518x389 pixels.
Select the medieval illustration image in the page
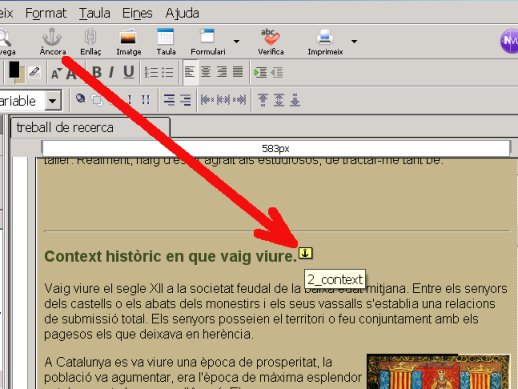[x=438, y=371]
